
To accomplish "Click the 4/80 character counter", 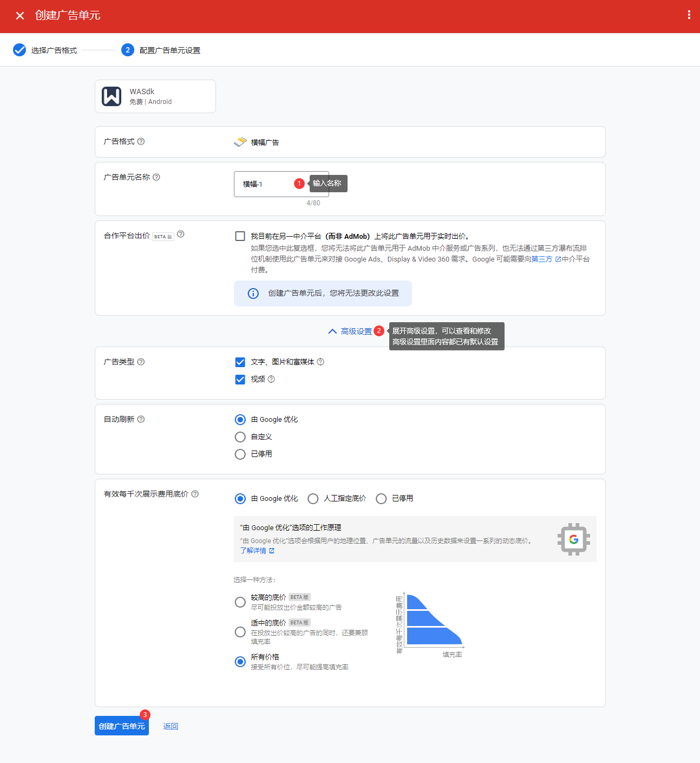I will [313, 203].
